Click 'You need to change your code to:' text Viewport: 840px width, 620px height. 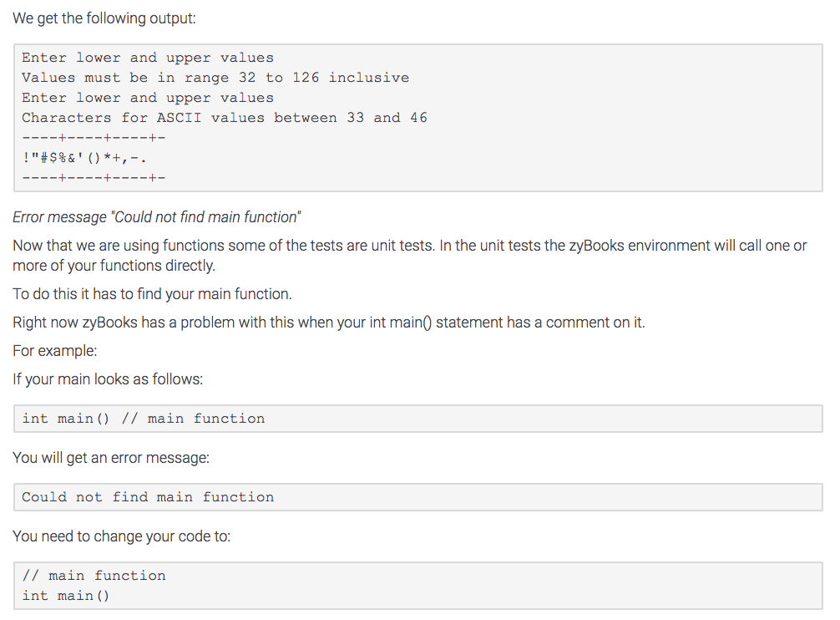(x=121, y=536)
